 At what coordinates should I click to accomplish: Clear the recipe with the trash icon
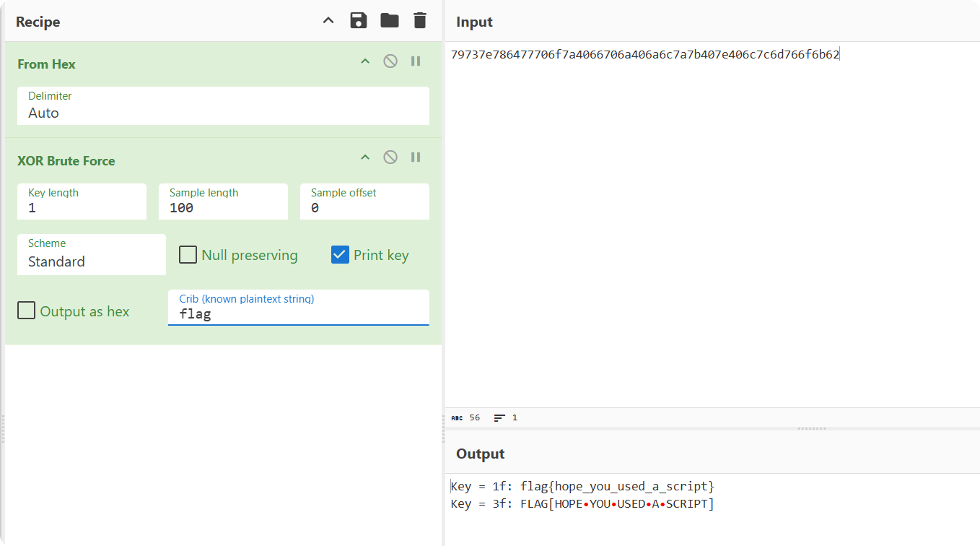pos(419,20)
